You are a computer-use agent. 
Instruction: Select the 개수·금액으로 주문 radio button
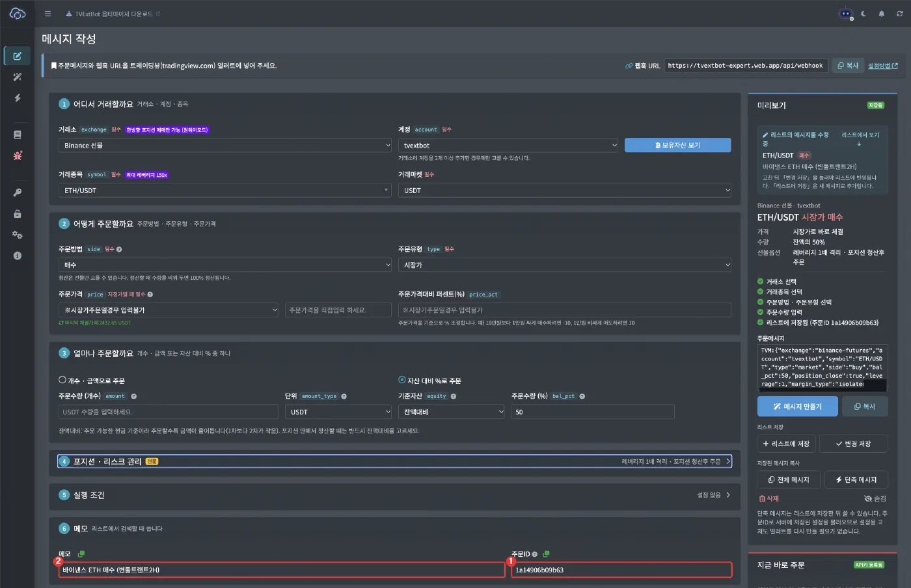click(62, 380)
